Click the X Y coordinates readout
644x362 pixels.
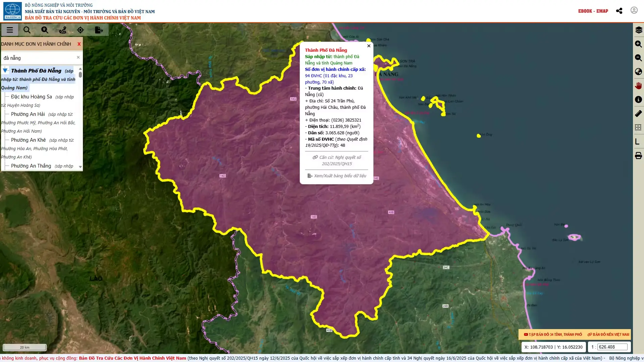(x=554, y=347)
